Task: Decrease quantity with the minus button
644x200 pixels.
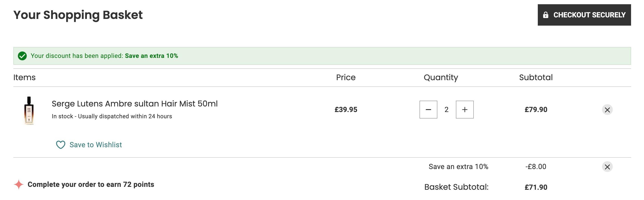Action: coord(428,110)
